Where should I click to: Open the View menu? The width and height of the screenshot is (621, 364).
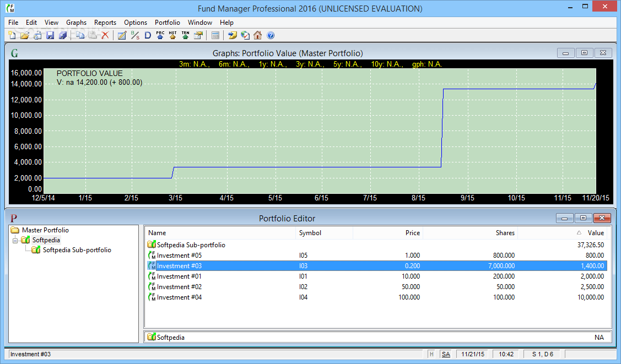[51, 23]
